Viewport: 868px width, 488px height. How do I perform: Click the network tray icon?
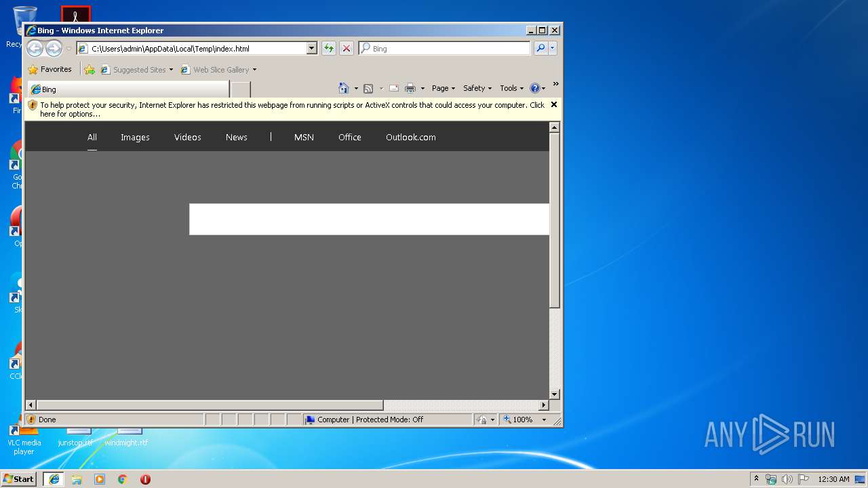click(x=771, y=479)
